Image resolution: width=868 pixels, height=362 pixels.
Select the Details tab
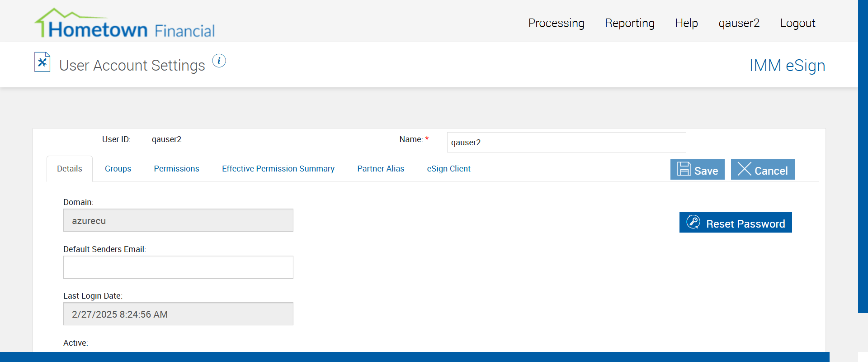(x=70, y=169)
